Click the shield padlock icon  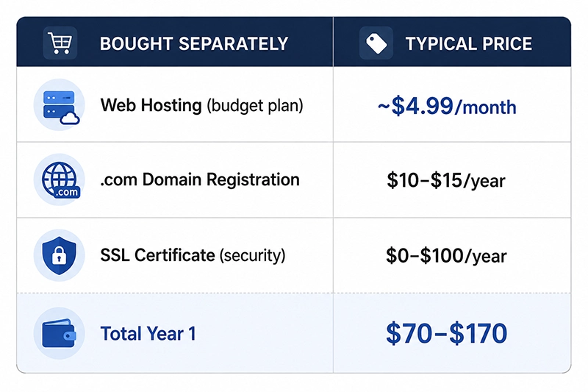pyautogui.click(x=60, y=255)
